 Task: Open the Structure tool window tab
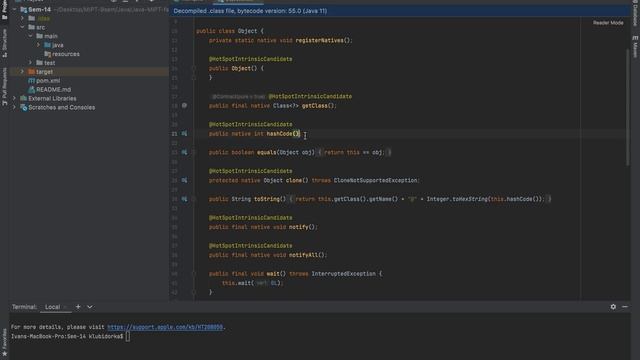(x=4, y=42)
